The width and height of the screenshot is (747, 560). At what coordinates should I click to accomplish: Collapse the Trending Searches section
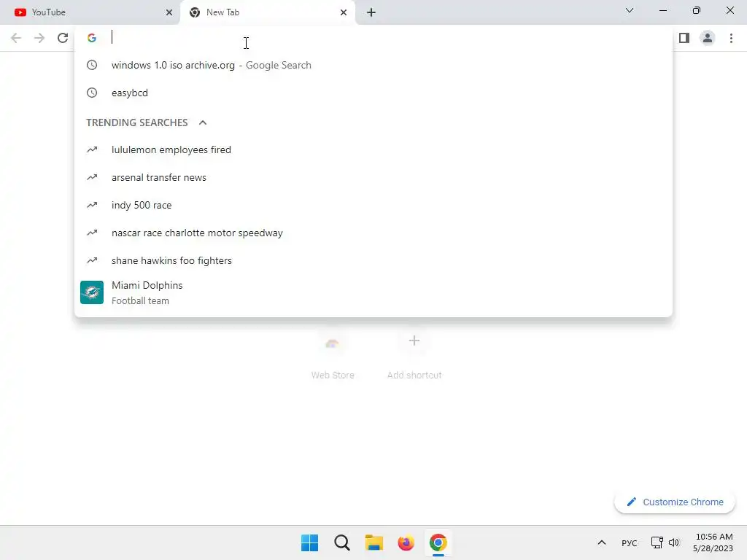pyautogui.click(x=203, y=122)
